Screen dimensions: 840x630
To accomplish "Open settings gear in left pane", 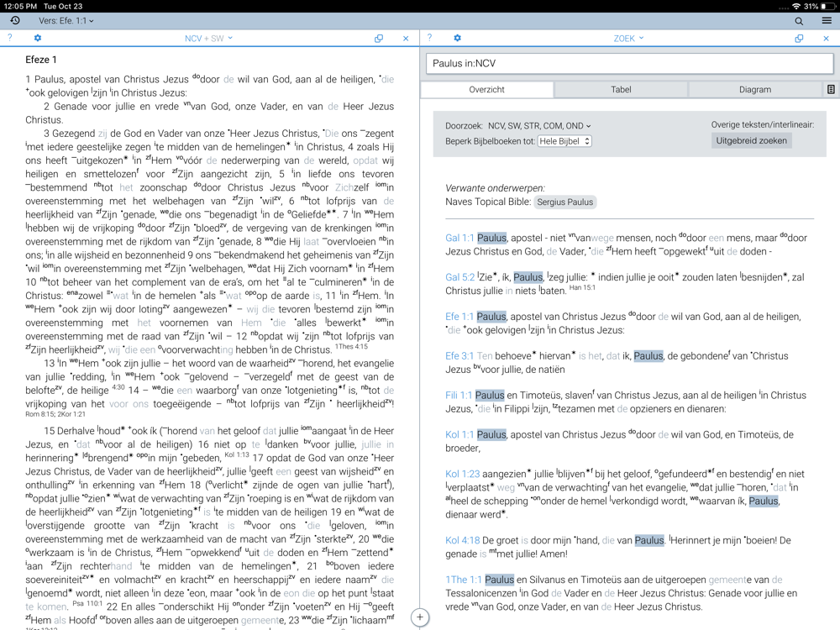I will pyautogui.click(x=38, y=38).
